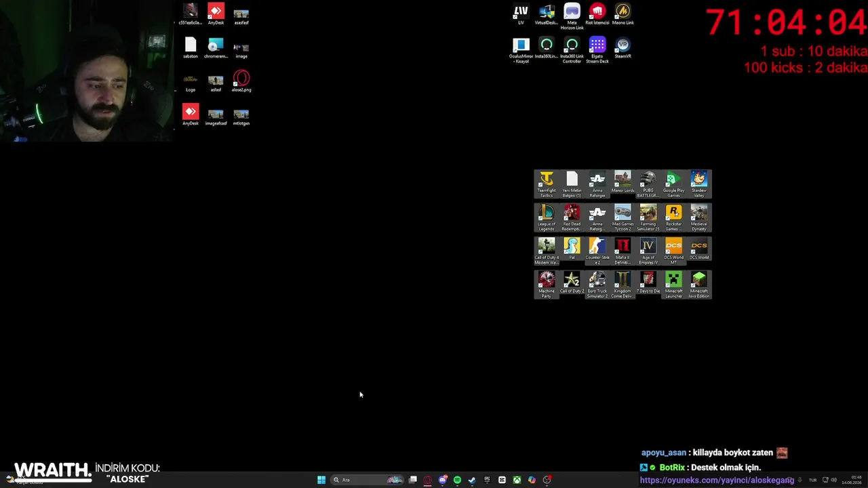Open the Teamfight Tactics desktop shortcut
This screenshot has height=488, width=868.
pyautogui.click(x=547, y=184)
